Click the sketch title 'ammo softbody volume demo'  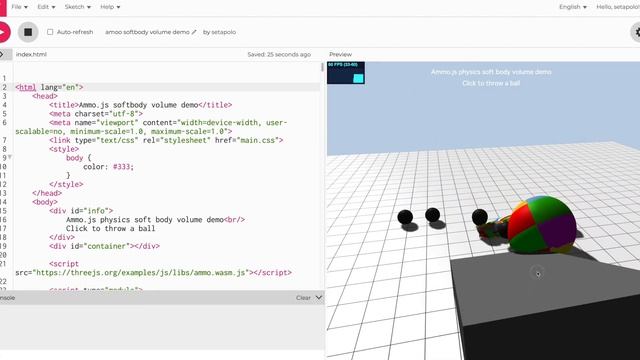pos(147,32)
